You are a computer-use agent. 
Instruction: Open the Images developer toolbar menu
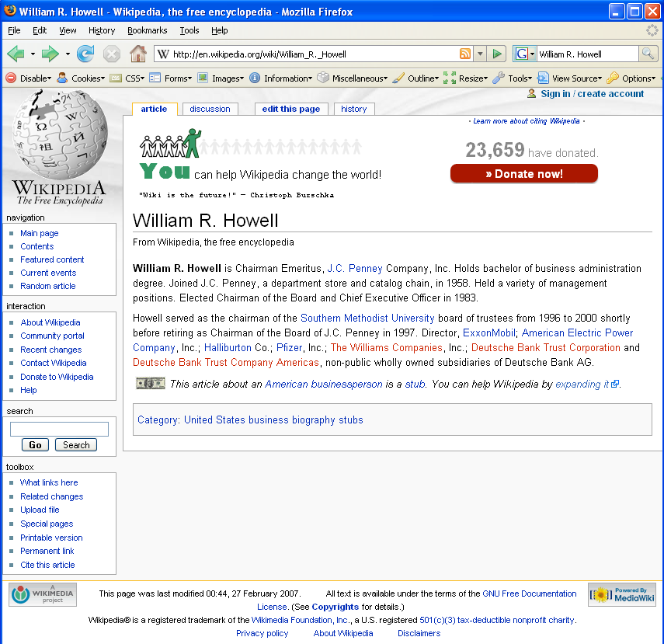pyautogui.click(x=221, y=78)
